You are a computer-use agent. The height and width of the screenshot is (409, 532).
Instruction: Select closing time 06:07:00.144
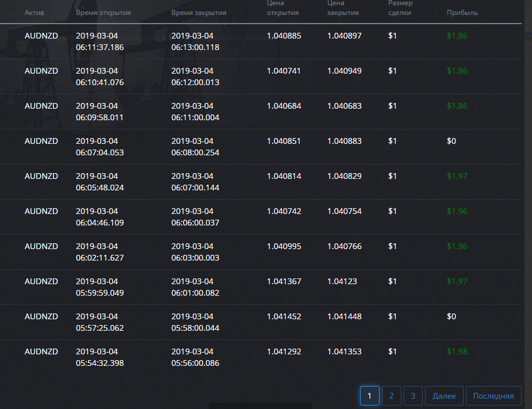[195, 188]
